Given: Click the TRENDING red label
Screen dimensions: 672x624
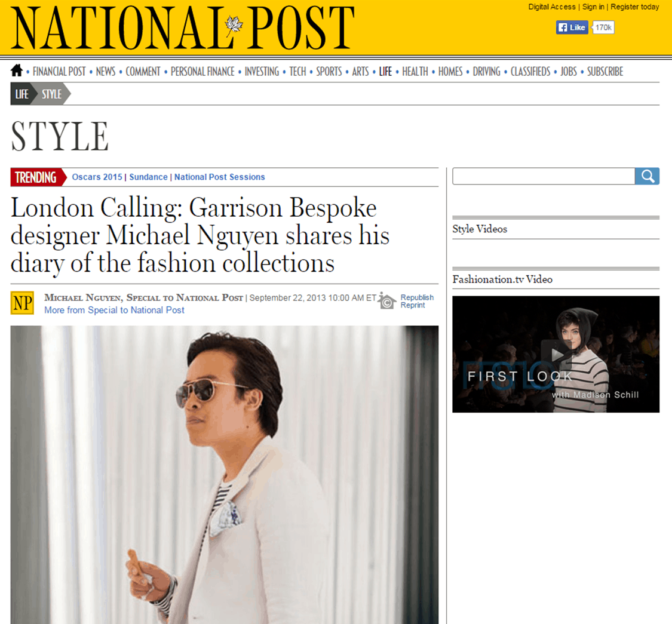Looking at the screenshot, I should (x=38, y=177).
